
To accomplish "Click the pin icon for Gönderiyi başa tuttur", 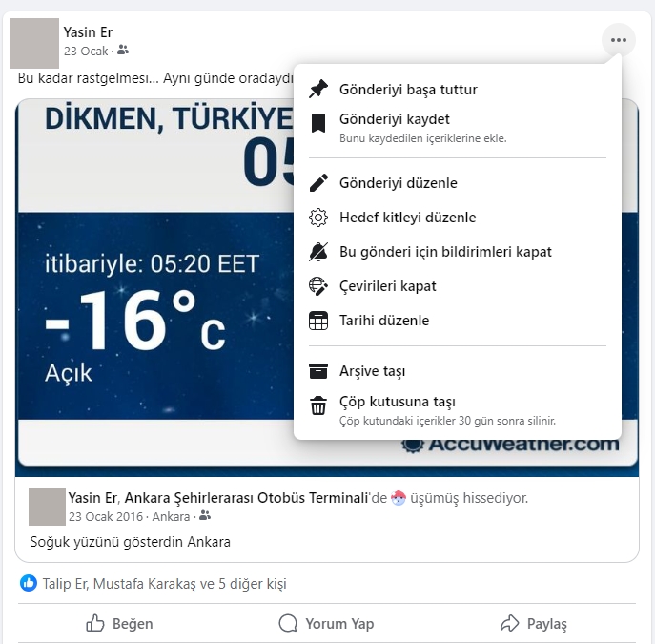I will tap(318, 89).
